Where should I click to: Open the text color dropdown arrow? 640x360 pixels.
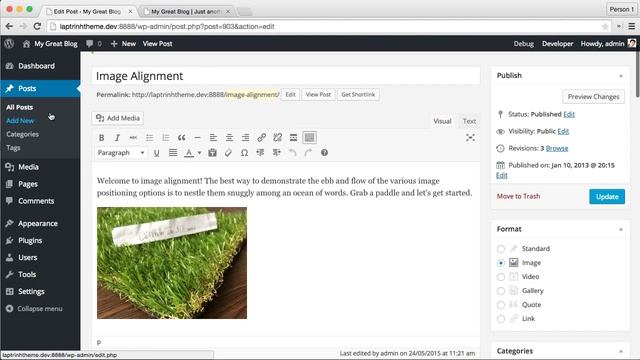coord(200,153)
